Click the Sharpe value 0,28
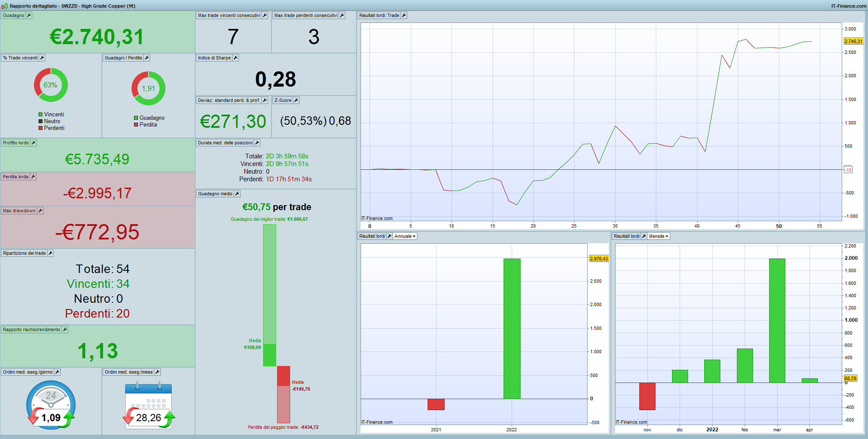The image size is (868, 439). click(276, 79)
